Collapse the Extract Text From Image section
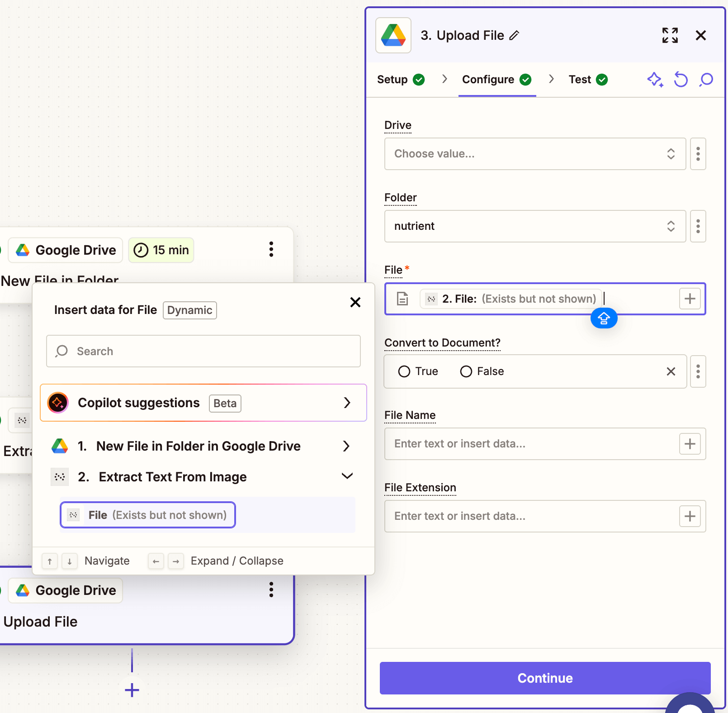Viewport: 728px width, 713px height. click(x=347, y=476)
